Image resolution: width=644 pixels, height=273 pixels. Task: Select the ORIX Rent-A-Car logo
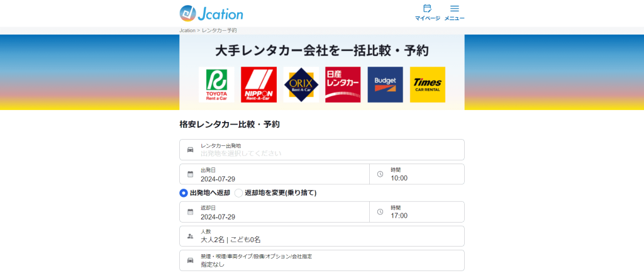tap(301, 84)
